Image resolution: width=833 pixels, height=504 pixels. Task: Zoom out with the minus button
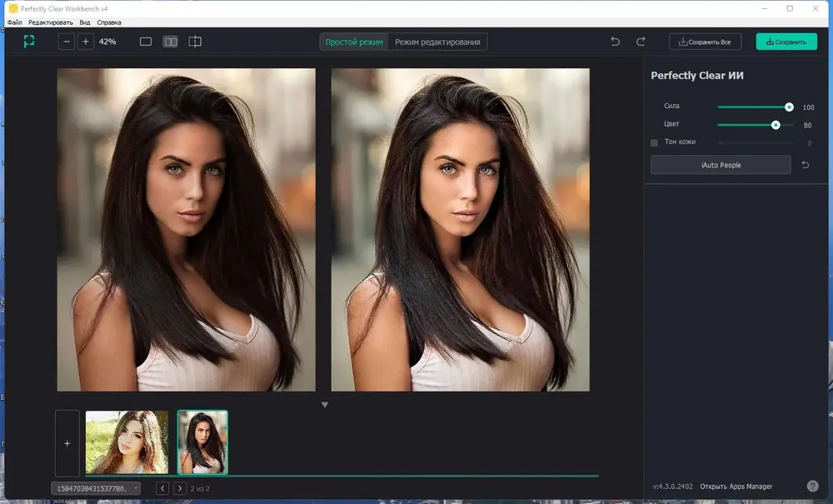click(67, 42)
